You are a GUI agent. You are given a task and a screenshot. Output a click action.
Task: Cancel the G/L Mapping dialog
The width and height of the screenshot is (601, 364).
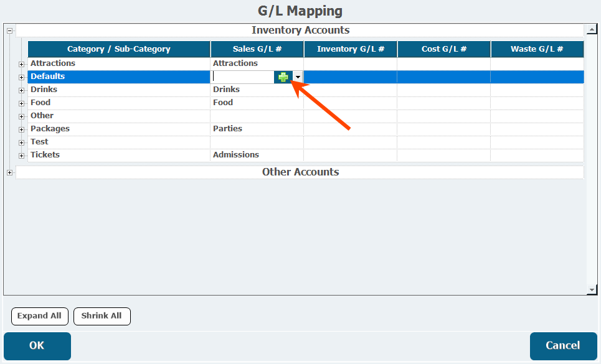[564, 346]
